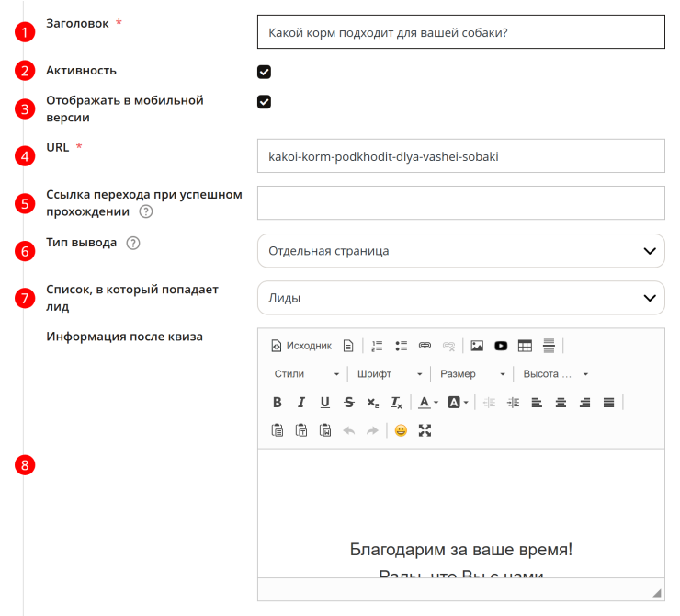Click help icon beside Ссылка перехода при успешном прохождении
The image size is (680, 616).
(x=146, y=211)
